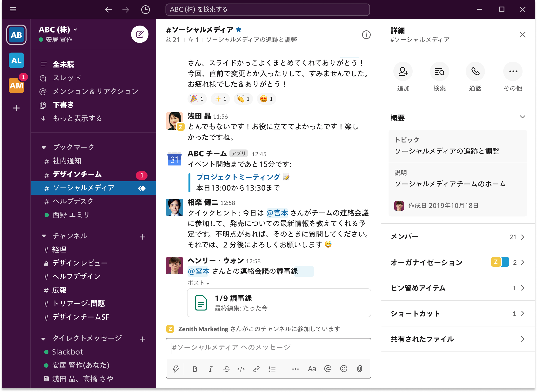Open more formatting options in composer
Image resolution: width=537 pixels, height=392 pixels.
tap(295, 369)
